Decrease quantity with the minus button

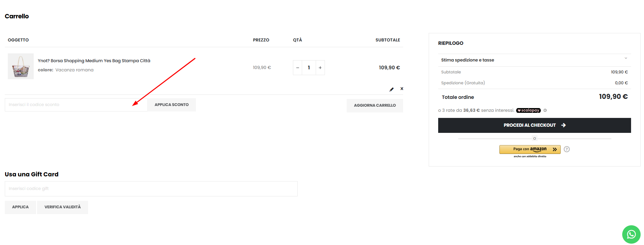[x=298, y=68]
